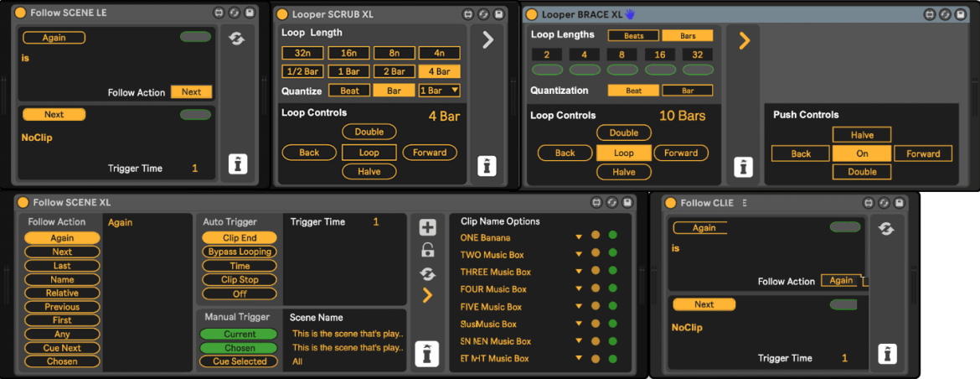This screenshot has height=379, width=980.
Task: Click Halve in Push Controls
Action: (x=862, y=134)
